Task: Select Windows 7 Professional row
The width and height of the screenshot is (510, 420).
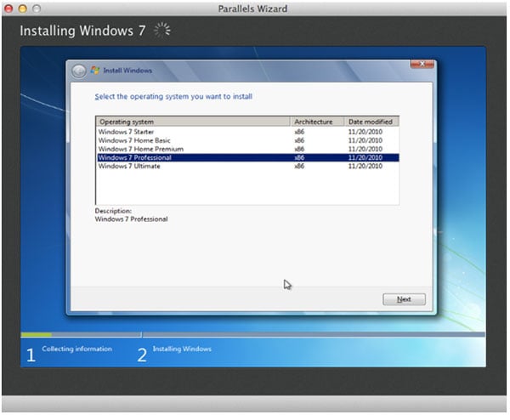Action: click(248, 158)
